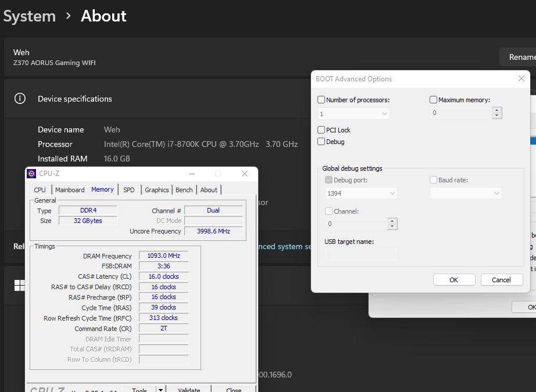
Task: Click the Windows logo icon in Settings
Action: tap(20, 286)
